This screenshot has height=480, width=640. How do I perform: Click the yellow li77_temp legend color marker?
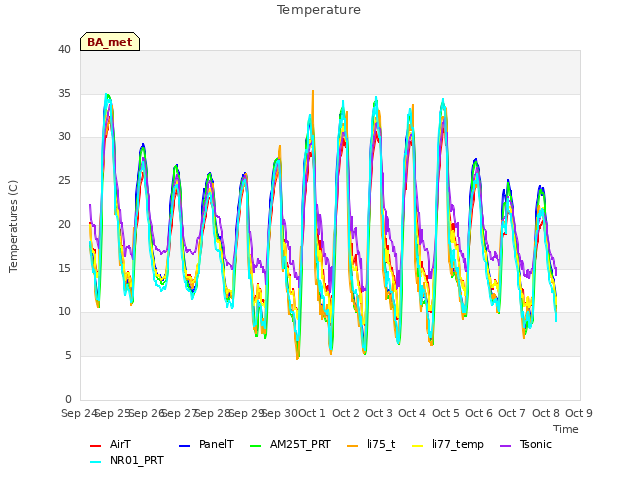pos(418,445)
